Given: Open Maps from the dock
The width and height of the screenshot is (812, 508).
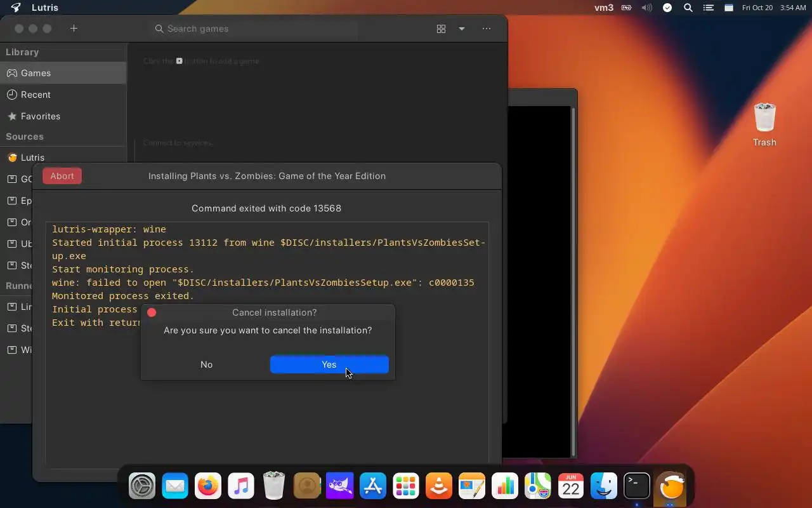Looking at the screenshot, I should [538, 487].
